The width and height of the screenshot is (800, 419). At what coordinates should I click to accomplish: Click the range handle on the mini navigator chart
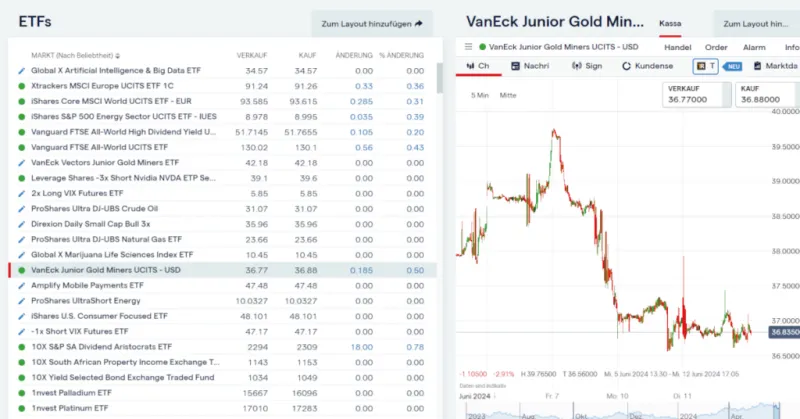[776, 410]
